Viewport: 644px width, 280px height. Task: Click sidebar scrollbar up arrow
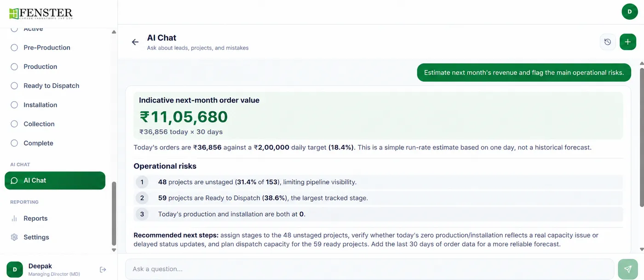click(x=114, y=32)
